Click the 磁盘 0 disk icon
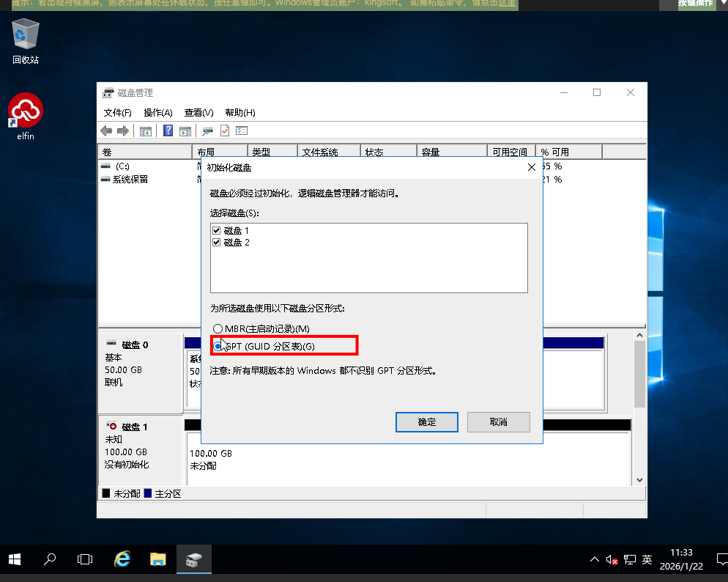This screenshot has width=728, height=582. (111, 343)
